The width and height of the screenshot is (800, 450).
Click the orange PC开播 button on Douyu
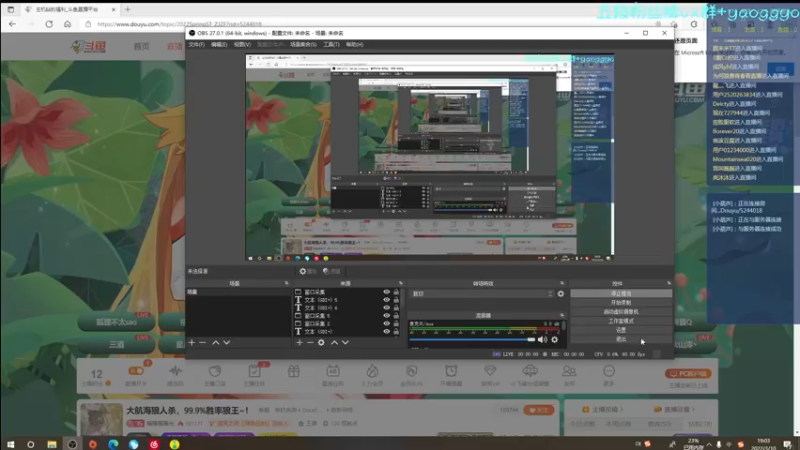[688, 373]
